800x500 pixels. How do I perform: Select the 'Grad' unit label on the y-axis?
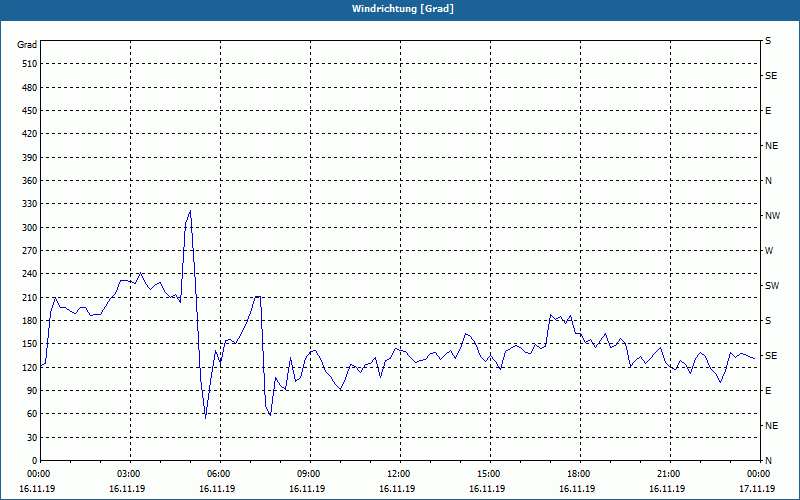click(27, 45)
